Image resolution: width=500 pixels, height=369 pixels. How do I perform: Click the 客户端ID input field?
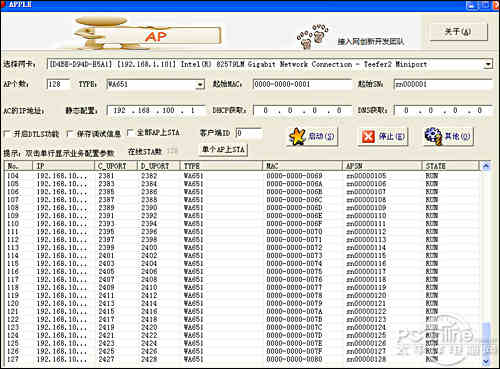tap(249, 133)
